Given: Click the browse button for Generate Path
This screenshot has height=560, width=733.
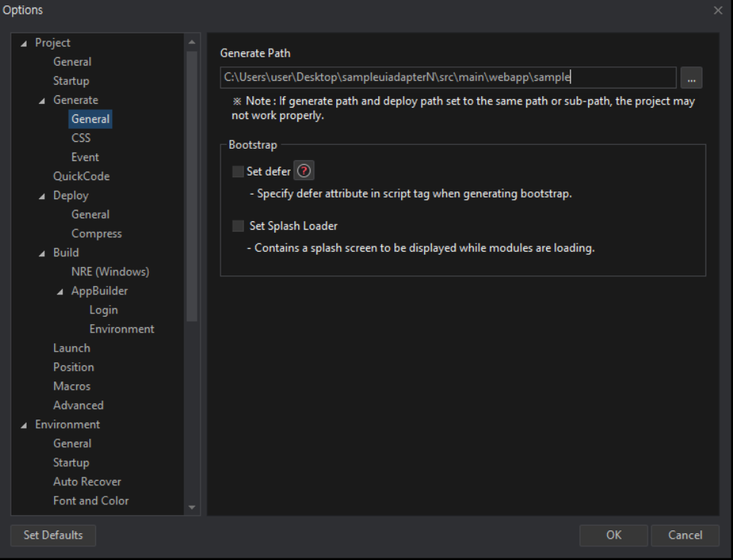Looking at the screenshot, I should coord(691,78).
